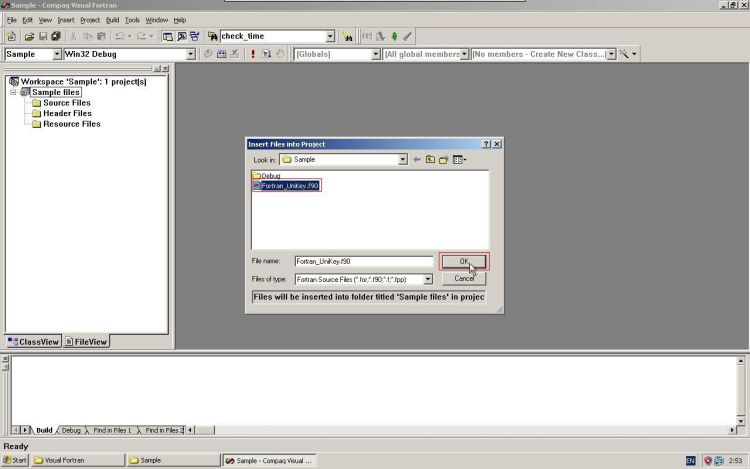
Task: Click the Open file toolbar icon
Action: point(29,36)
